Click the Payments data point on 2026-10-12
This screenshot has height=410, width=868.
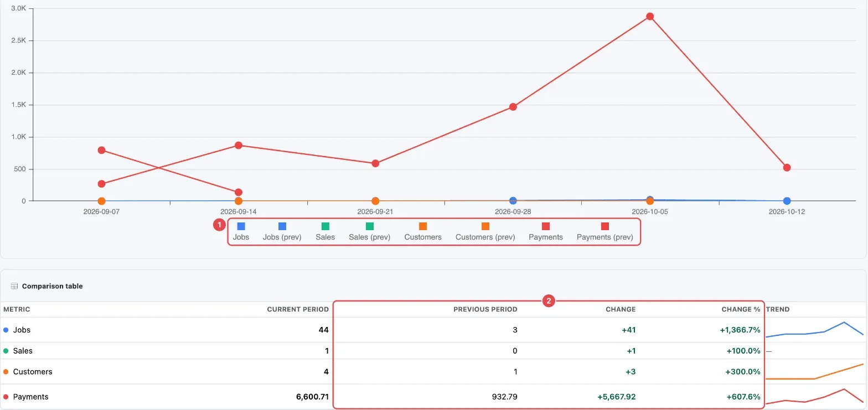tap(787, 168)
